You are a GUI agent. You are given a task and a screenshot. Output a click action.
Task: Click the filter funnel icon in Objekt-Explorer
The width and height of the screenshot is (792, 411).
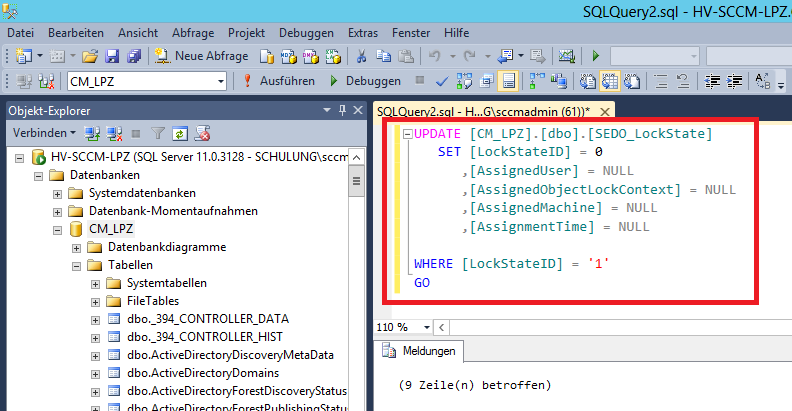tap(157, 132)
